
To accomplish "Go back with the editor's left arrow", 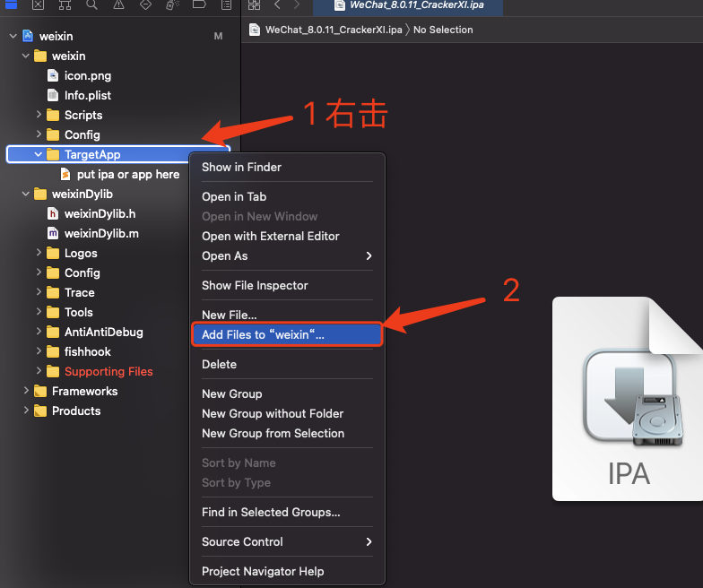I will tap(277, 4).
